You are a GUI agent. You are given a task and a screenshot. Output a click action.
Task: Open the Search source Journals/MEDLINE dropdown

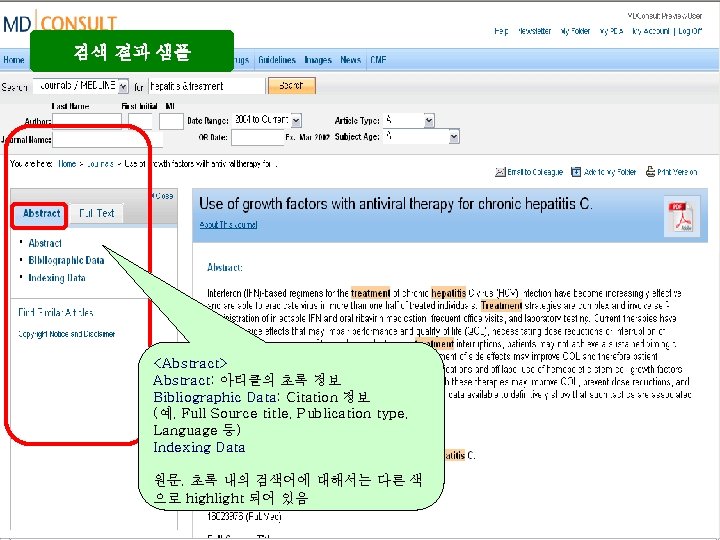(x=80, y=86)
